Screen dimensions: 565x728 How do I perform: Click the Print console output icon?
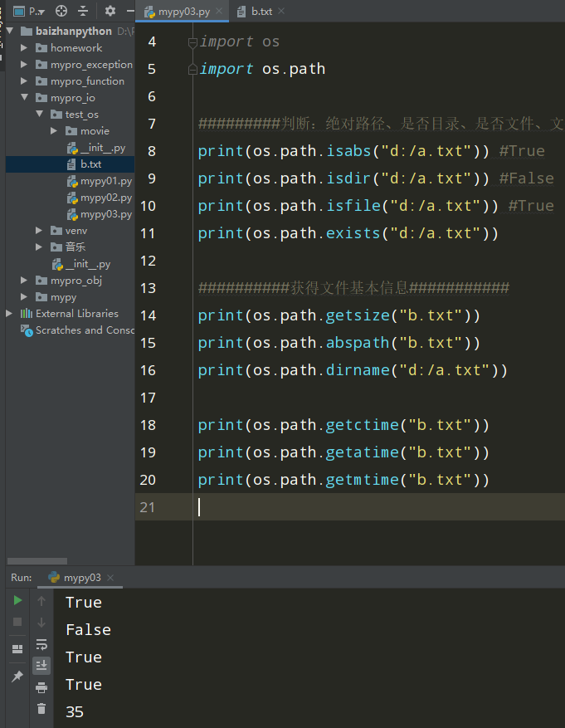[x=41, y=686]
